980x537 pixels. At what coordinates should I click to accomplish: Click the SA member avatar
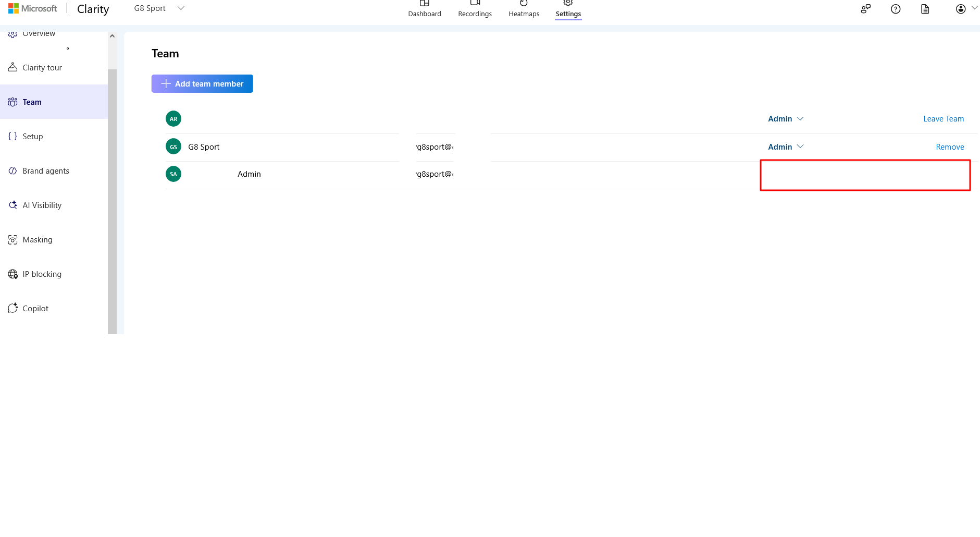tap(173, 174)
